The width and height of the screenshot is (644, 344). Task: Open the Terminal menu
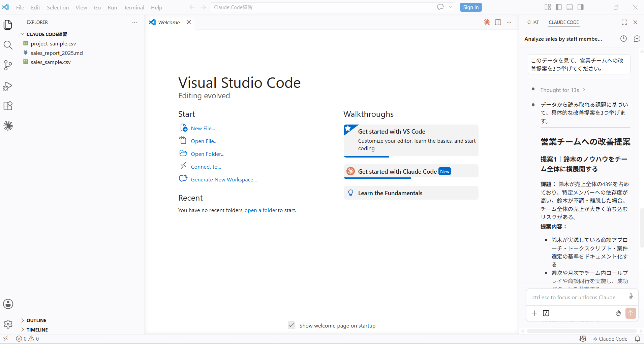click(x=134, y=7)
